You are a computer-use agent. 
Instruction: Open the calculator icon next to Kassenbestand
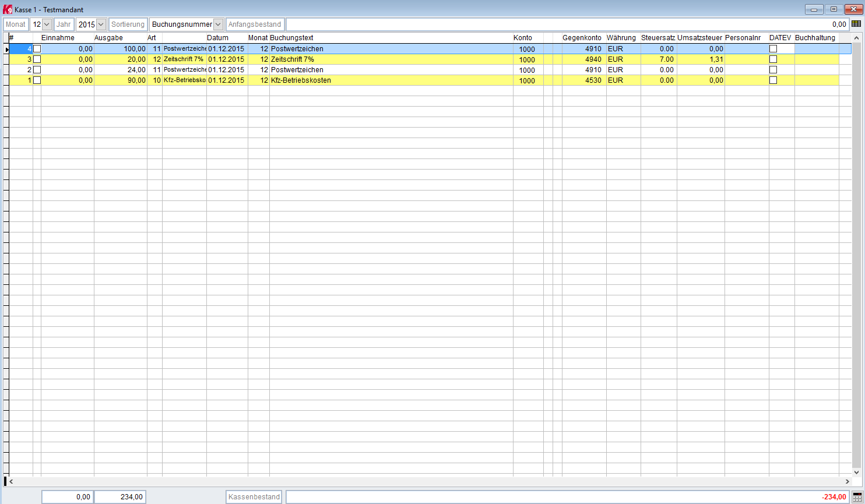(857, 496)
